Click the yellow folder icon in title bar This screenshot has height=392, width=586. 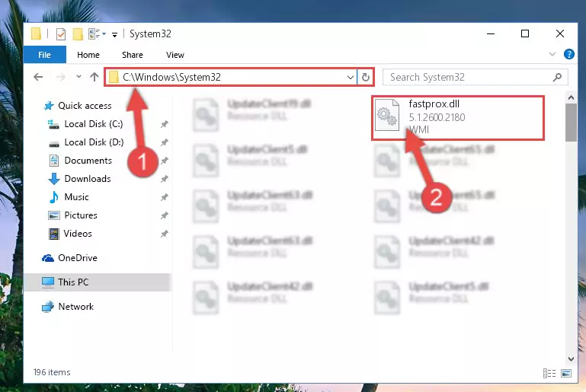[36, 34]
